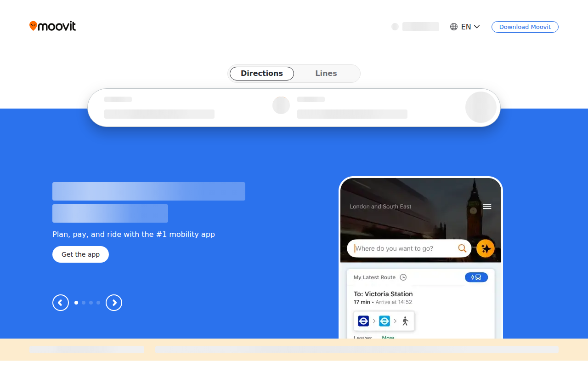Click the tagline 'Plan, pay, and ride' text
The width and height of the screenshot is (588, 368).
(x=134, y=234)
